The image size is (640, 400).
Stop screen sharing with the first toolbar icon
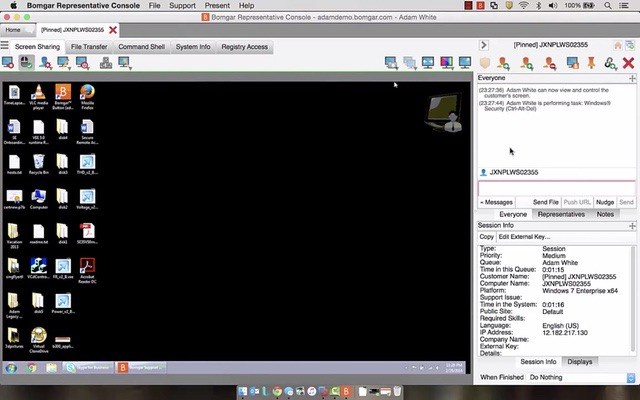click(x=8, y=62)
